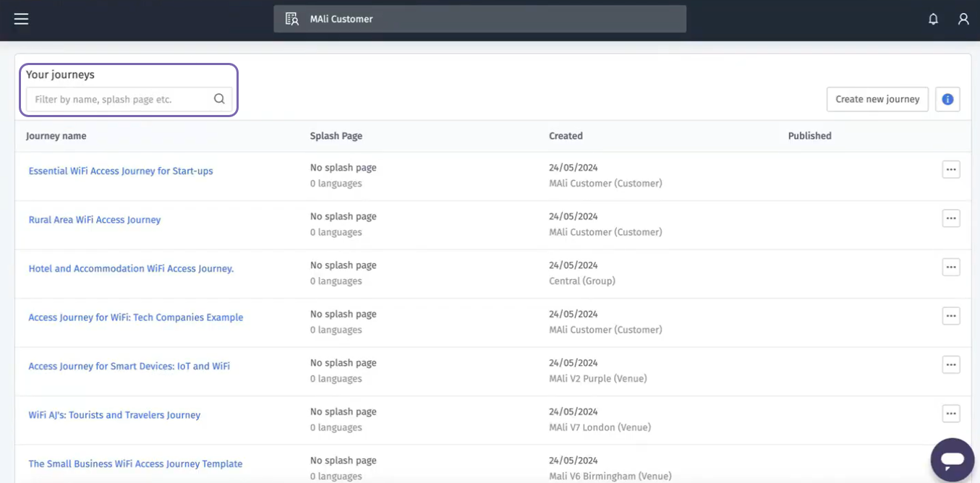Click 24/05/2024 date in Hotel and Accommodation row
Viewport: 980px width, 483px height.
coord(574,265)
